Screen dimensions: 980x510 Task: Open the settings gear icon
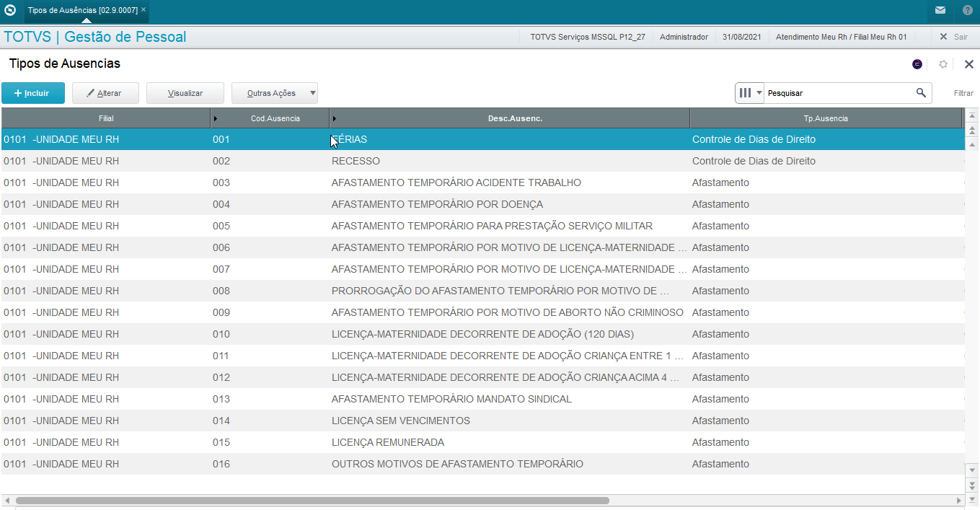coord(943,64)
